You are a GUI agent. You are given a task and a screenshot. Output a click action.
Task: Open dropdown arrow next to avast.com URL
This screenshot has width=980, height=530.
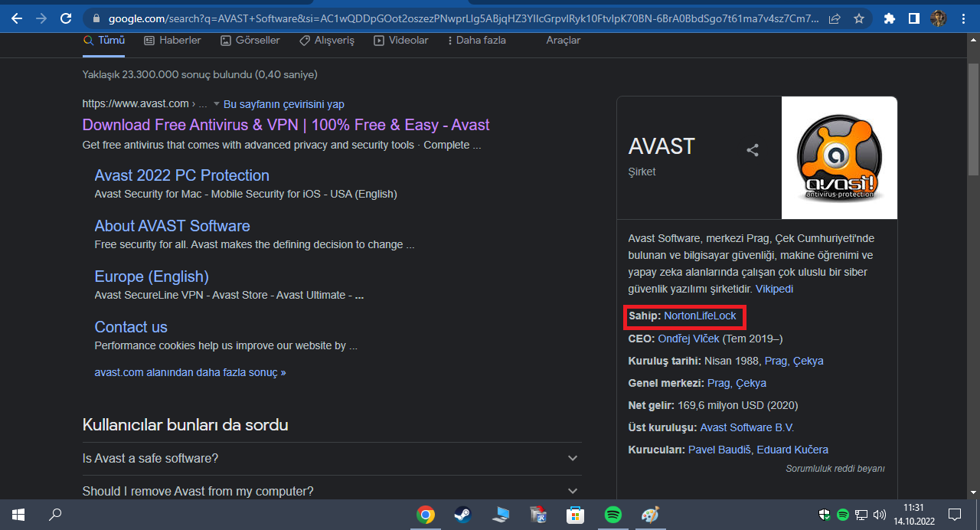(x=217, y=104)
